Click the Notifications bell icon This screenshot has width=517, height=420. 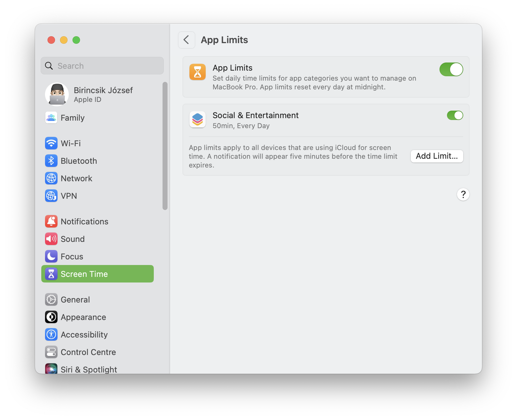click(x=51, y=222)
